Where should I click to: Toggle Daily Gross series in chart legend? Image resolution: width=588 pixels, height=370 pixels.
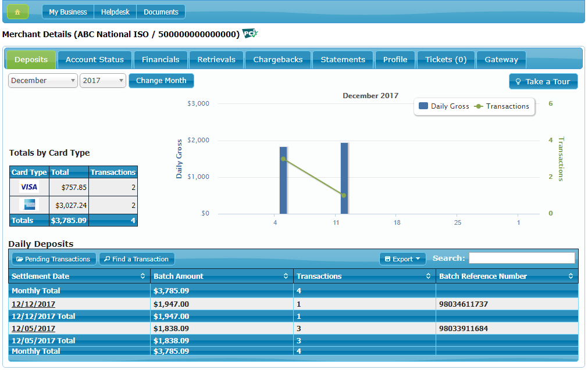click(444, 106)
